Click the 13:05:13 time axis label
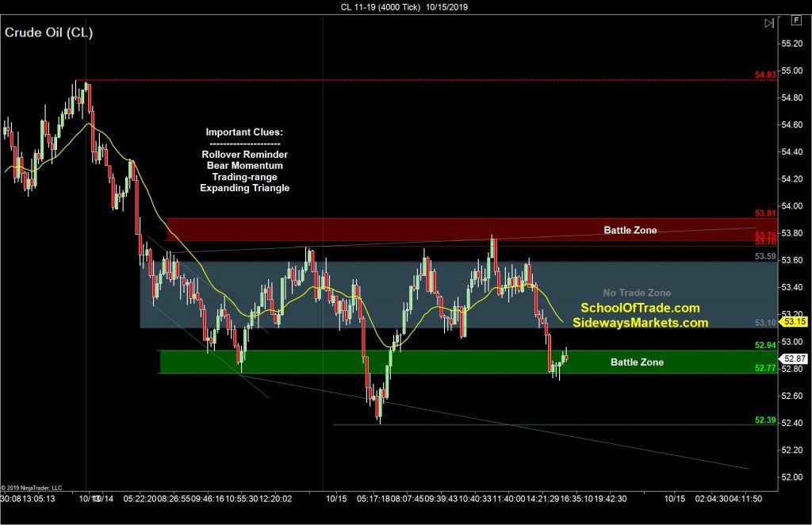Viewport: 812px width, 525px height. [38, 499]
